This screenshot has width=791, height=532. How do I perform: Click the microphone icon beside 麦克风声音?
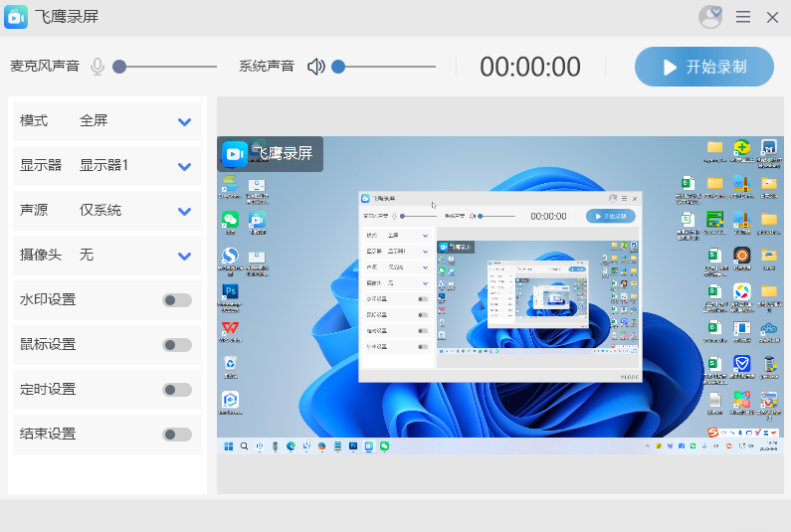pyautogui.click(x=98, y=67)
